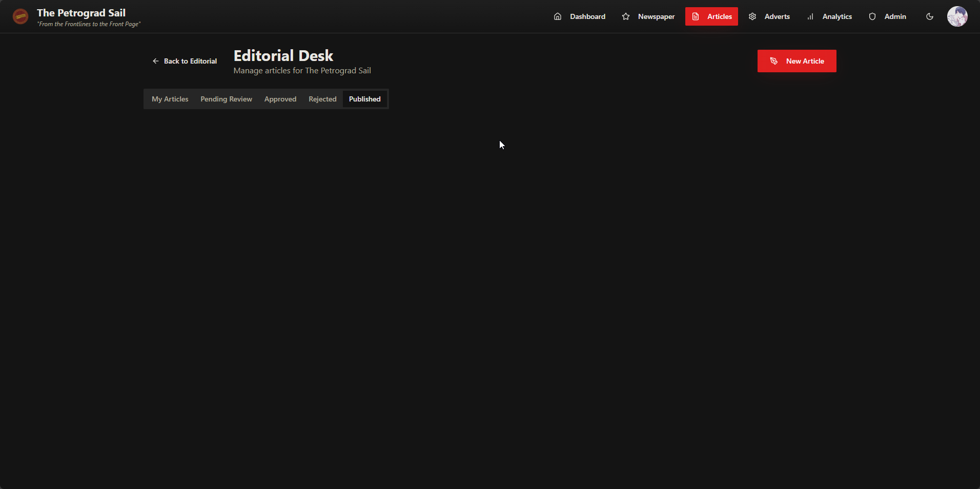Select the Published tab
The image size is (980, 489).
coord(365,99)
